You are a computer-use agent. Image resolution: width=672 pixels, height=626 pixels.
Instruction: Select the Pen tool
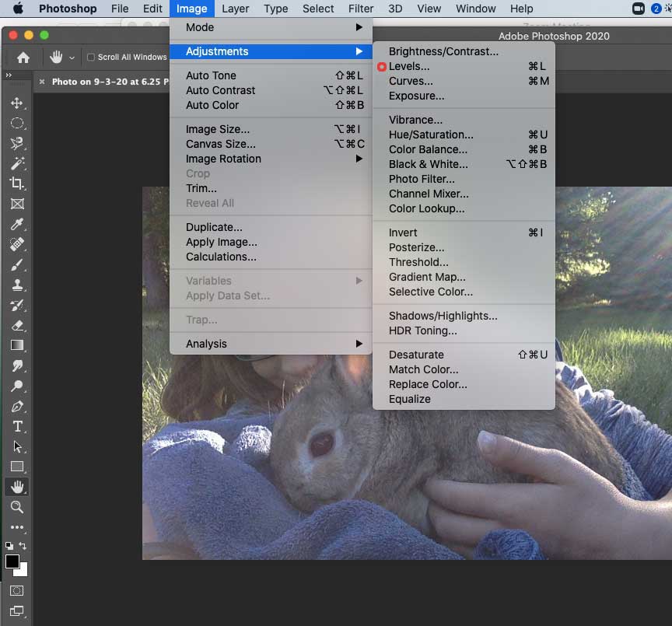point(17,406)
